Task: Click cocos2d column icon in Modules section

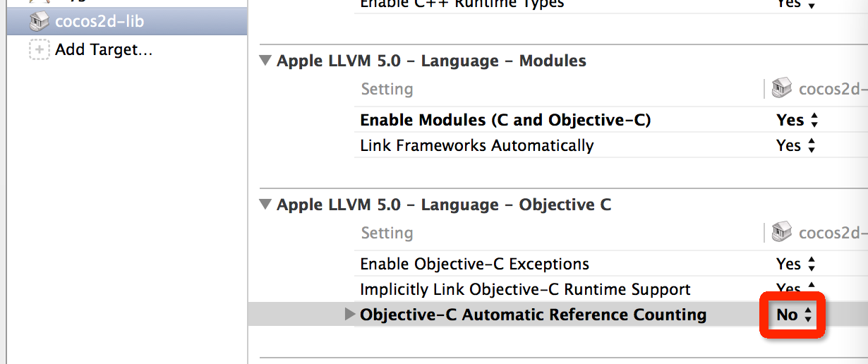Action: (781, 89)
